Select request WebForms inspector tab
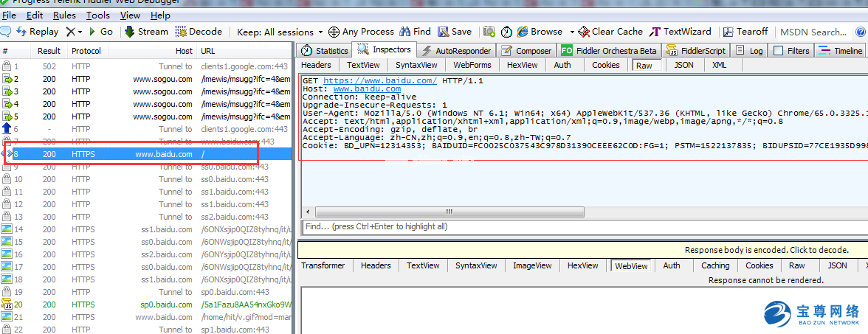This screenshot has height=334, width=868. (x=472, y=65)
